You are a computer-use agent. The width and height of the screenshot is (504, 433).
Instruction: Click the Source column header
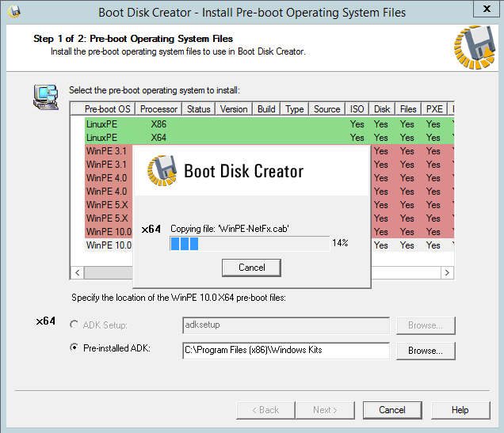327,109
